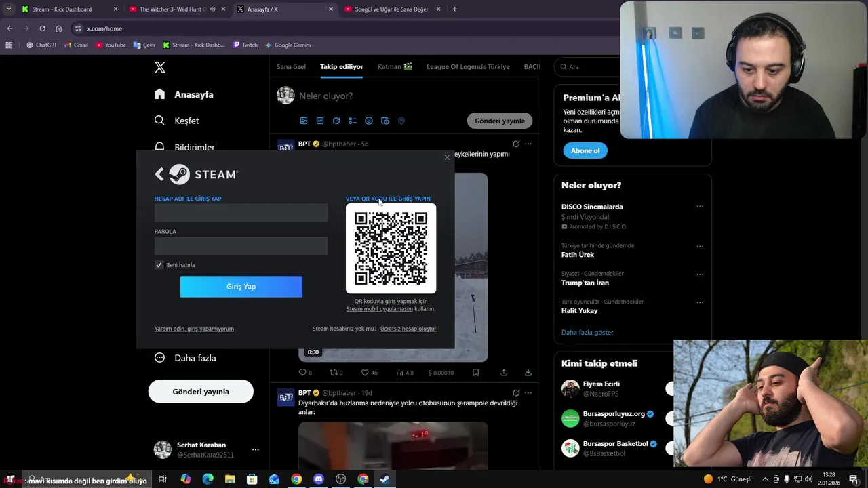Open Yardım edin, giriş yapamıyorum link
This screenshot has height=488, width=868.
[x=194, y=329]
